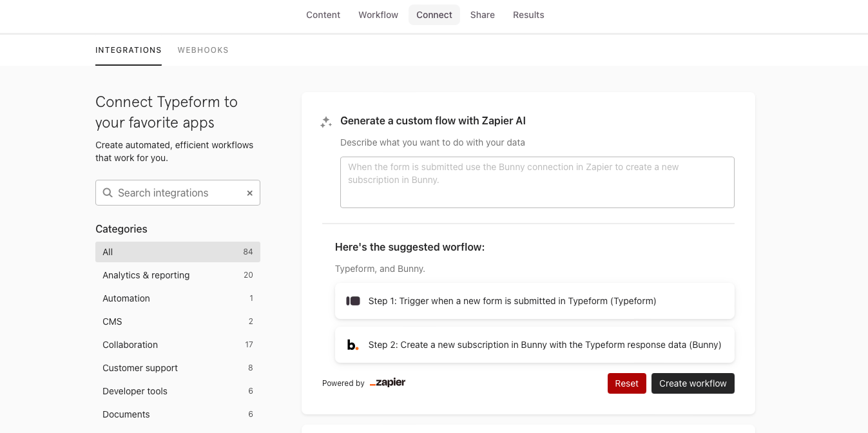Image resolution: width=868 pixels, height=433 pixels.
Task: Click the Typeform icon on Step 1
Action: pyautogui.click(x=353, y=300)
